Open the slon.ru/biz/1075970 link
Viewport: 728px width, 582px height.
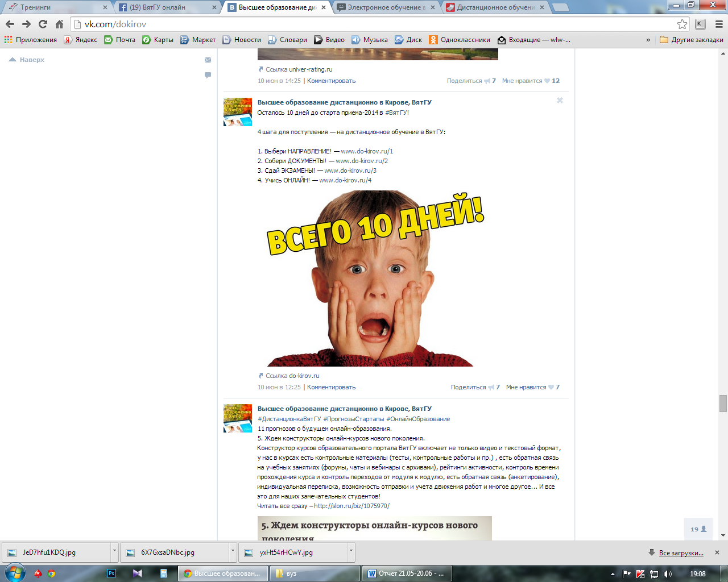tap(351, 506)
